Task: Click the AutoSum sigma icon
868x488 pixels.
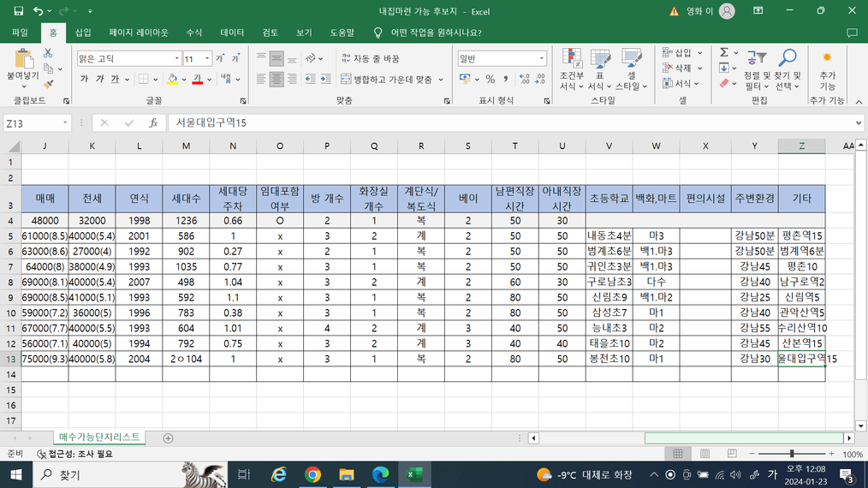Action: coord(724,52)
